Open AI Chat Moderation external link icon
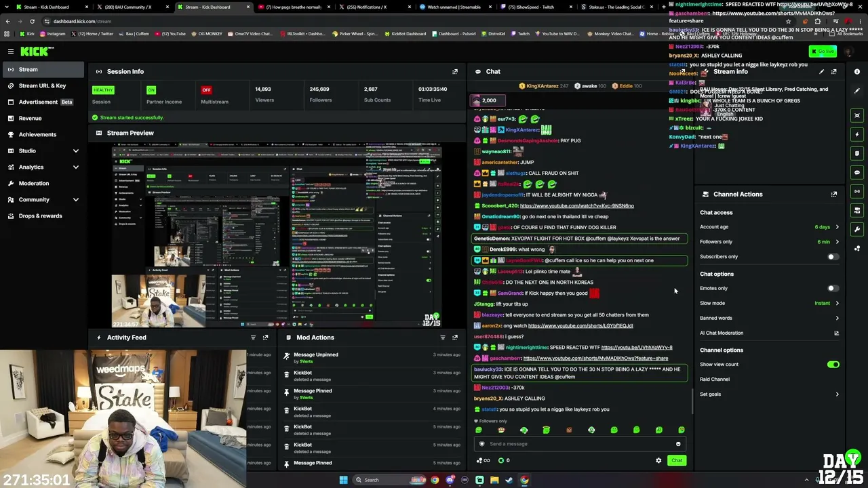Viewport: 868px width, 488px height. point(836,333)
